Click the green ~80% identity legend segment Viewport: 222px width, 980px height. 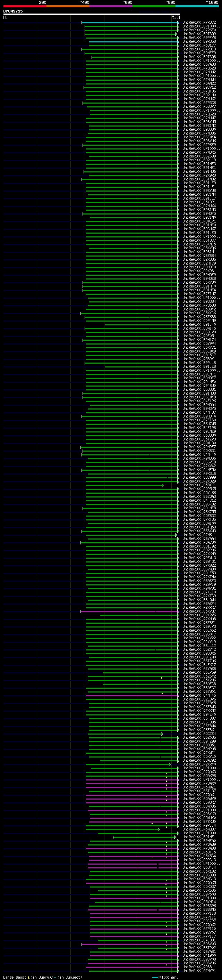pyautogui.click(x=154, y=6)
